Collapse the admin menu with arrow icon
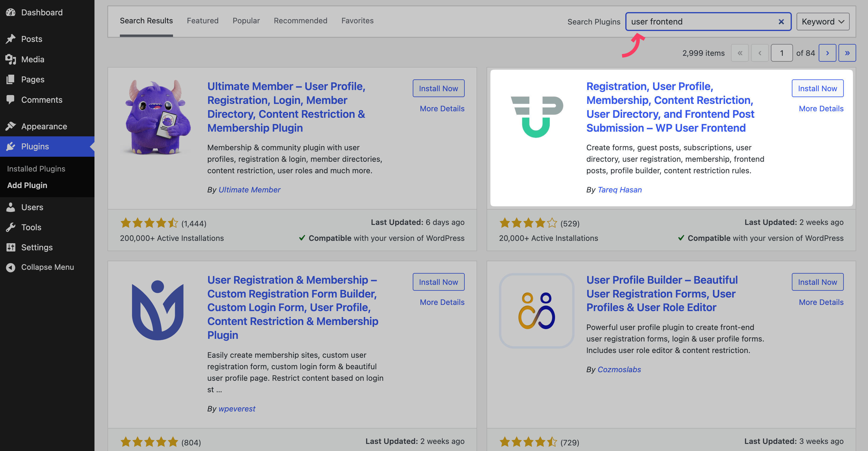 [11, 267]
